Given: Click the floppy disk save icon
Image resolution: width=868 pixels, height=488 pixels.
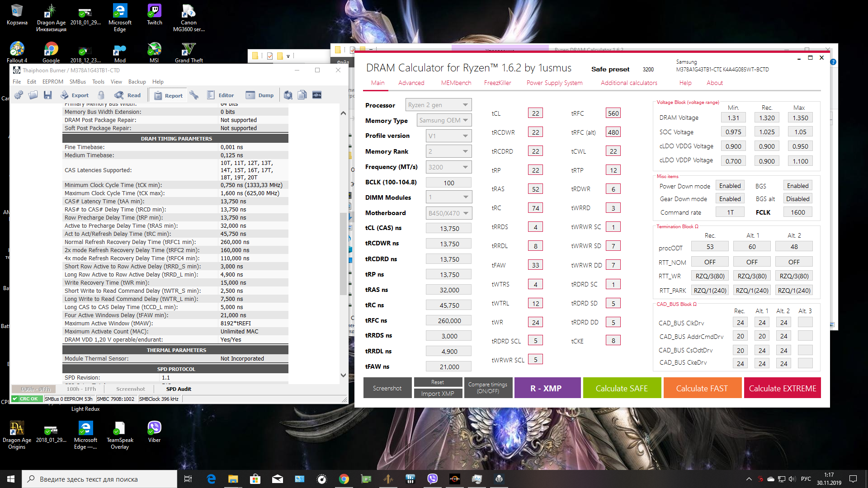Looking at the screenshot, I should pyautogui.click(x=47, y=95).
